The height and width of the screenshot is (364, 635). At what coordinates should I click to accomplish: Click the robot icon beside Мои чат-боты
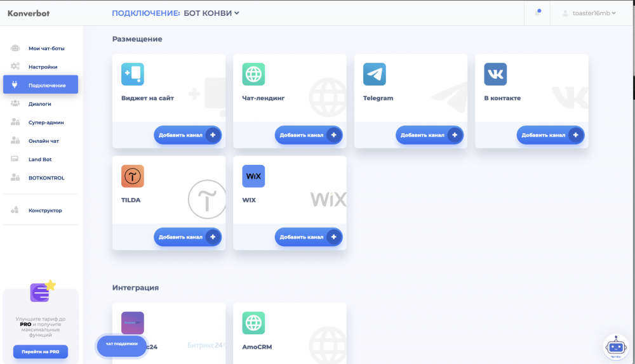pyautogui.click(x=15, y=48)
